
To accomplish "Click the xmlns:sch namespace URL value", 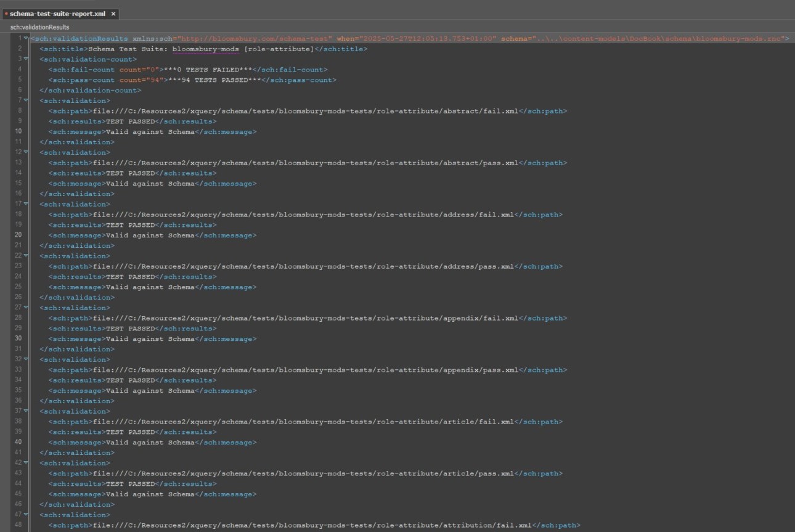I will click(256, 38).
